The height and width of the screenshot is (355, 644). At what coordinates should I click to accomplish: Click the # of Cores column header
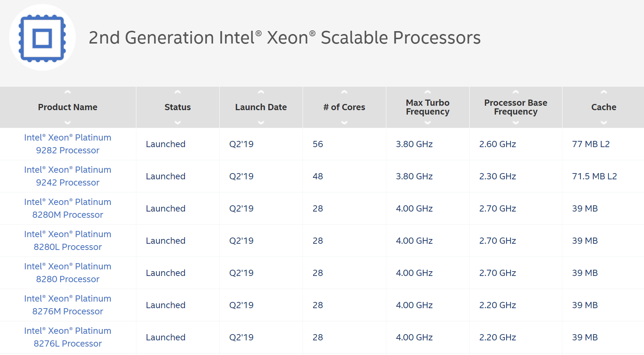pos(344,107)
